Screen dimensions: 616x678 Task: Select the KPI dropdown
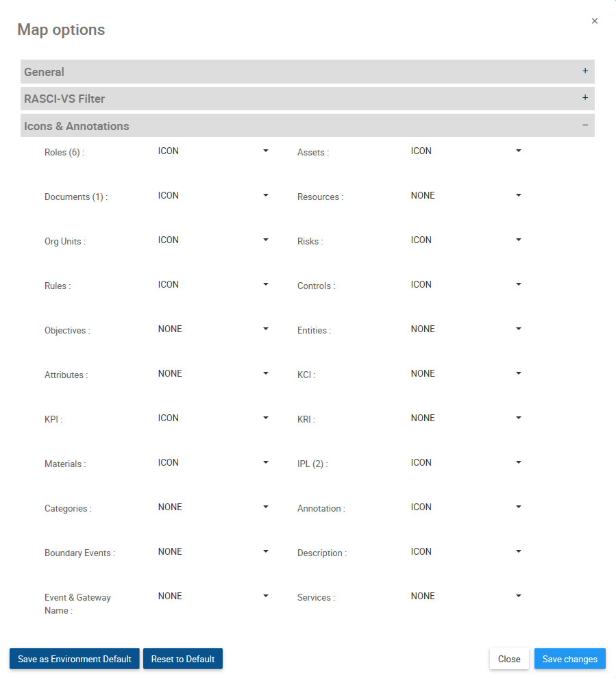pyautogui.click(x=213, y=418)
